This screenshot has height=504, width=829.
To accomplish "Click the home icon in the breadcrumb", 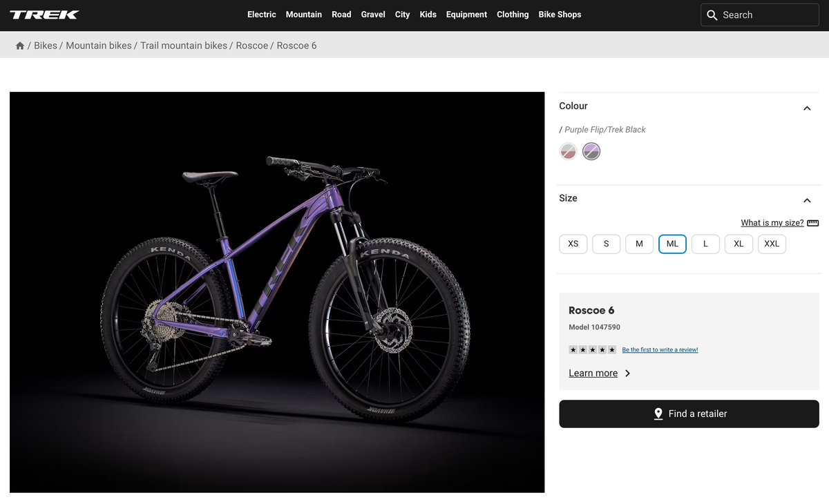I will pyautogui.click(x=19, y=44).
